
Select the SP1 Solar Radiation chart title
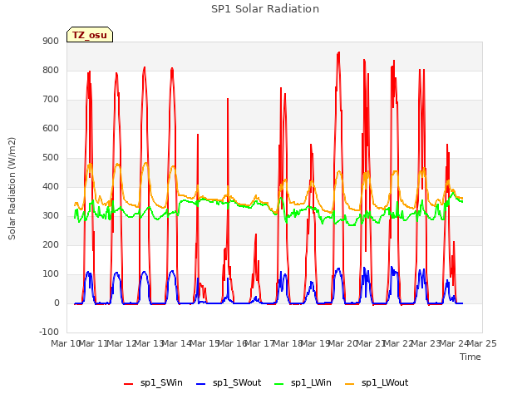point(265,9)
